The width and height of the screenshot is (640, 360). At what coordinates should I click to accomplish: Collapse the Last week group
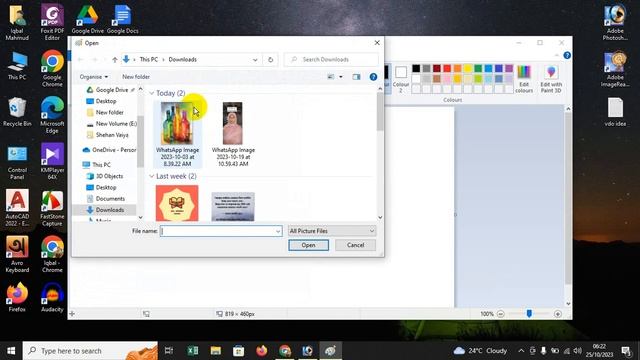(151, 176)
